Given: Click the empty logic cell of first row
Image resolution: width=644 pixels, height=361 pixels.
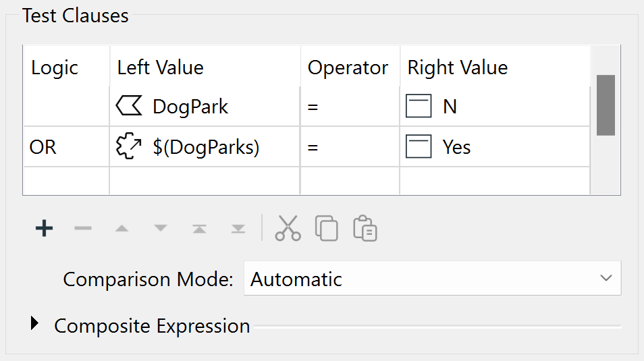Looking at the screenshot, I should pyautogui.click(x=67, y=107).
